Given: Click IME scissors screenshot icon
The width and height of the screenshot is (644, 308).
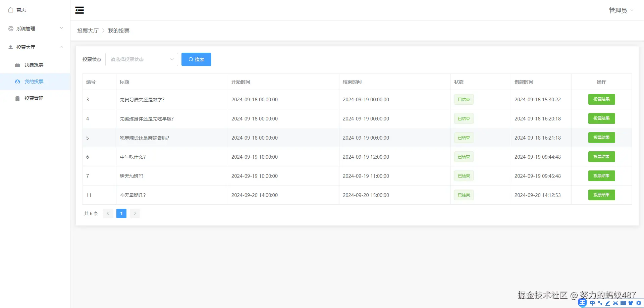Looking at the screenshot, I should point(615,303).
